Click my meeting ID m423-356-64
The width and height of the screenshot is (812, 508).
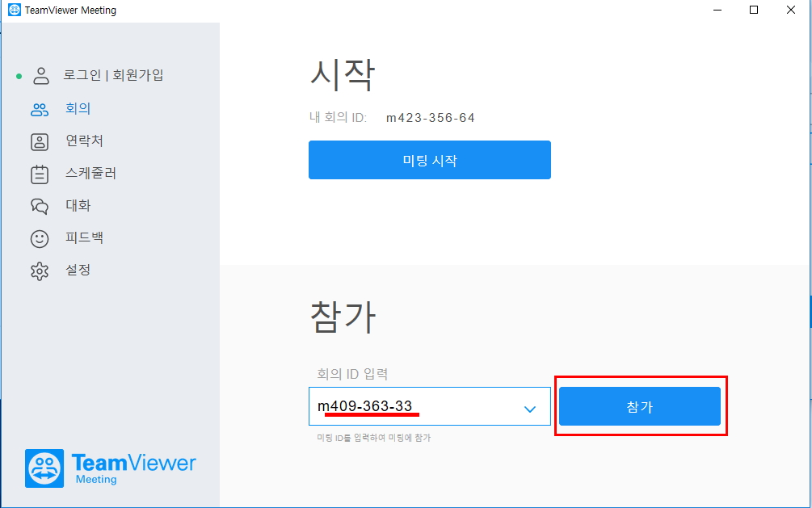[x=431, y=118]
